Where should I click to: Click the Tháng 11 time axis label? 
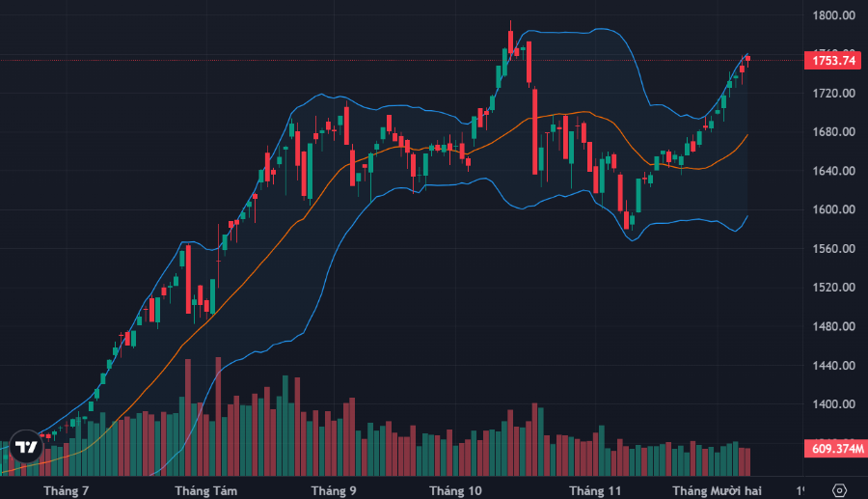(595, 491)
